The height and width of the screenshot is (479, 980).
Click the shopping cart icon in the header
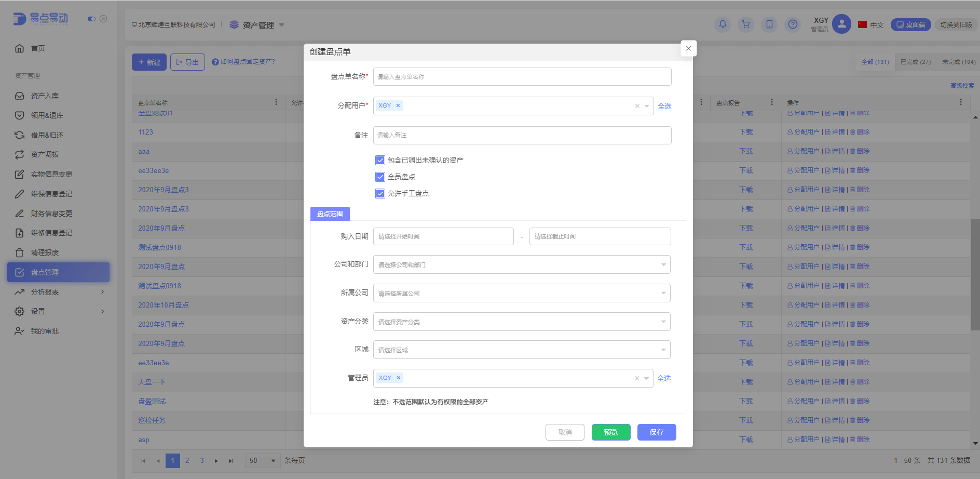click(x=745, y=24)
